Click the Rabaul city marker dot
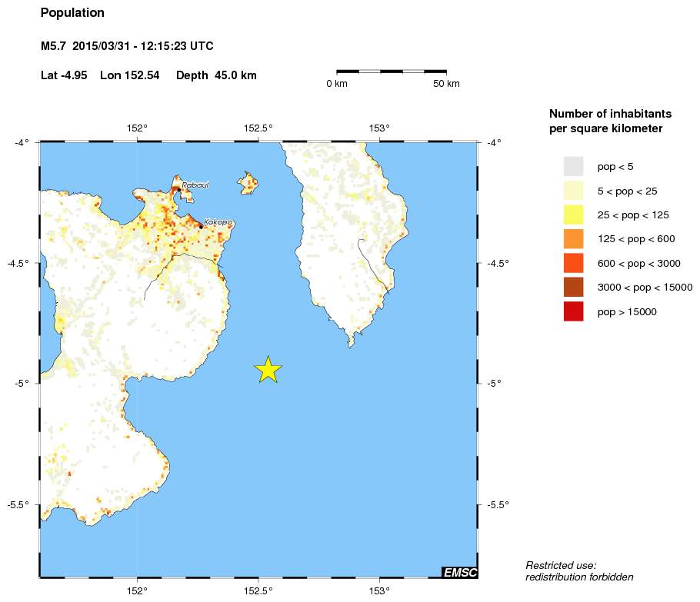This screenshot has height=602, width=700. [176, 188]
